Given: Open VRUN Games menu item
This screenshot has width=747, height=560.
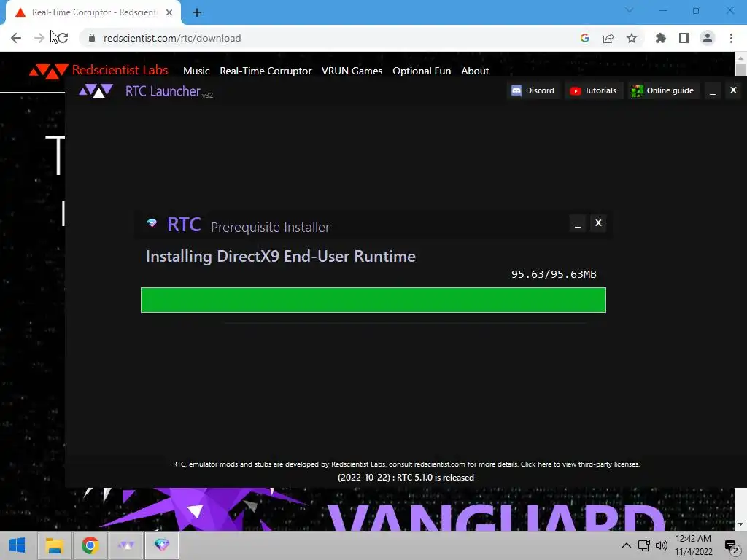Looking at the screenshot, I should pyautogui.click(x=352, y=71).
